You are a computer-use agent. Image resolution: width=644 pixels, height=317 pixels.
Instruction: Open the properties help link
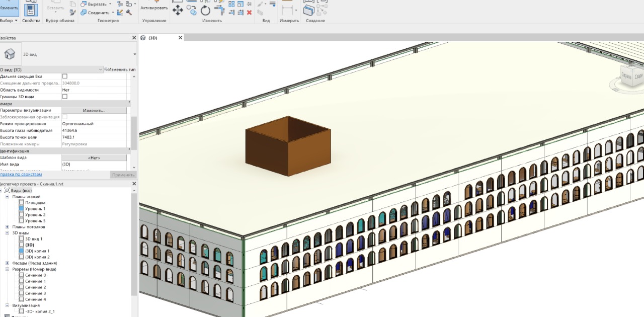[20, 175]
